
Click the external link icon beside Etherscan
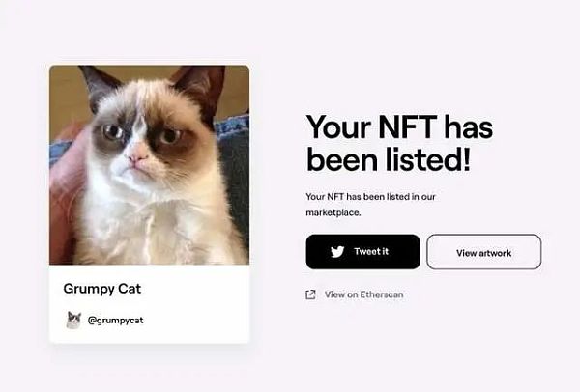point(310,294)
